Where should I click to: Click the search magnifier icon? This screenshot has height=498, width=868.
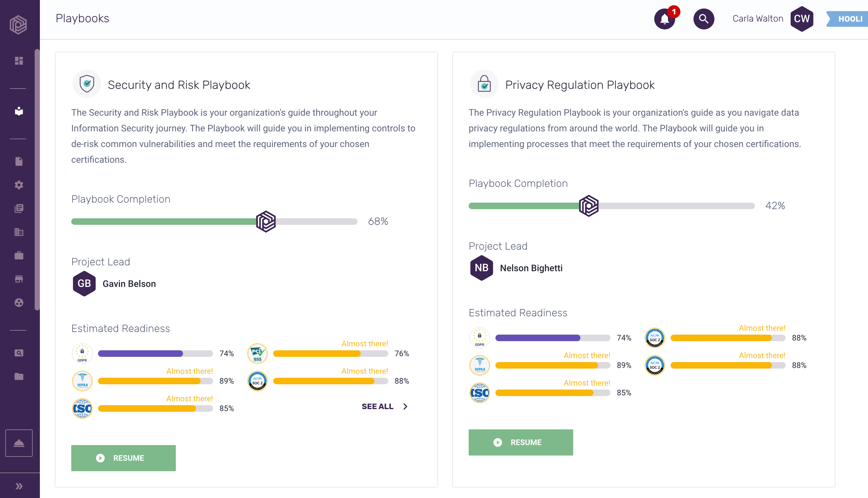(703, 19)
